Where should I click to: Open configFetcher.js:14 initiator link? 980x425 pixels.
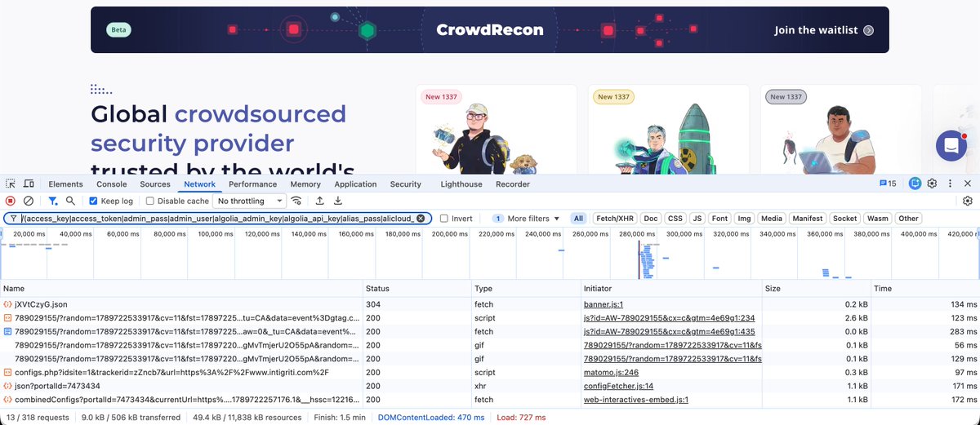click(x=618, y=386)
